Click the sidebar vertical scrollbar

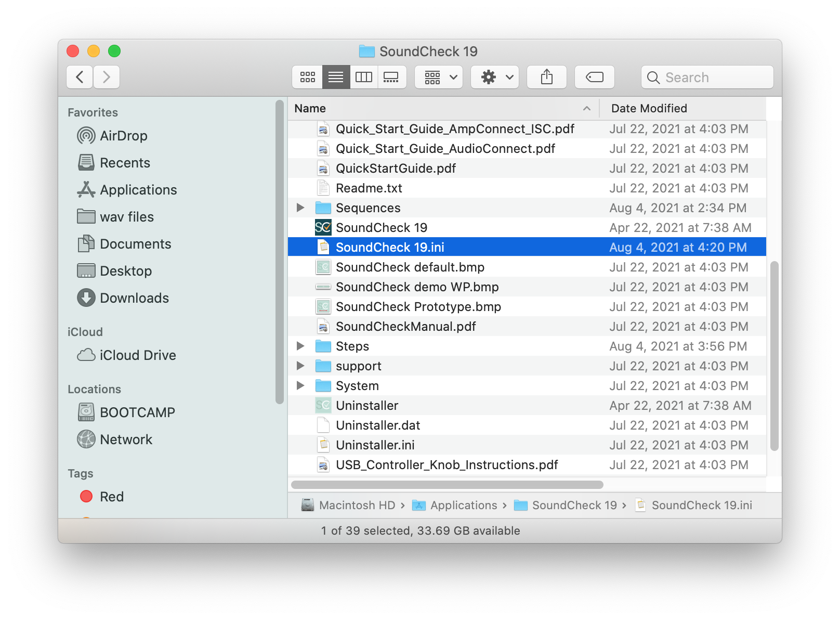pyautogui.click(x=280, y=252)
